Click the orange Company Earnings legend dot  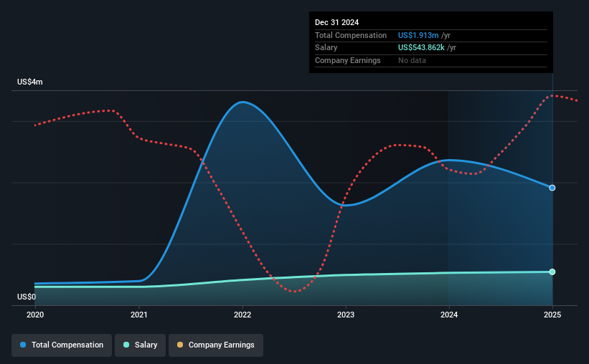pos(180,345)
